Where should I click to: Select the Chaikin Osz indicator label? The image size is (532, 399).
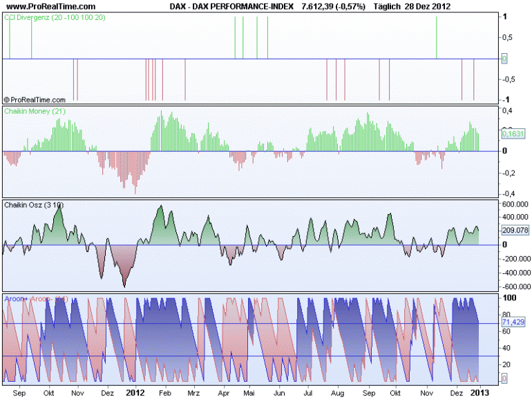pos(34,205)
